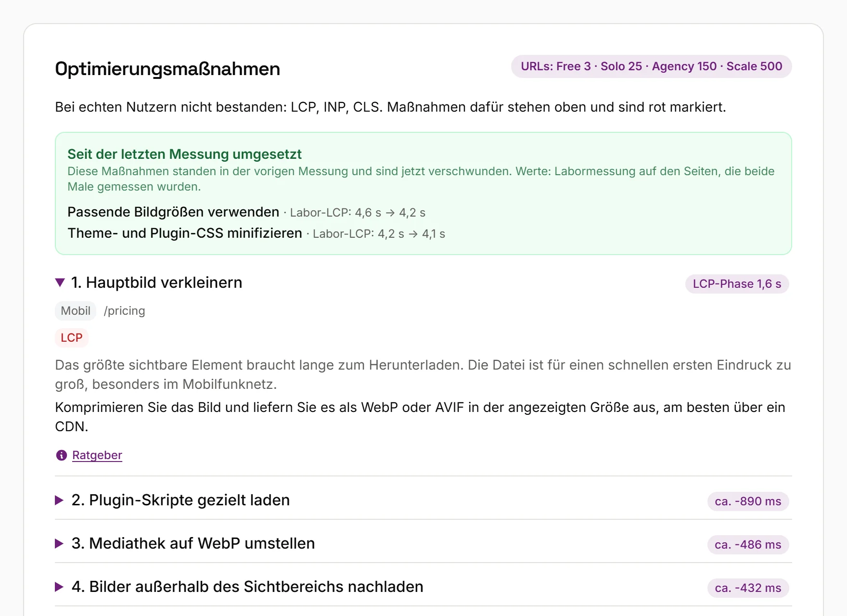The image size is (847, 616).
Task: Click the '/pricing' path text
Action: coord(124,311)
